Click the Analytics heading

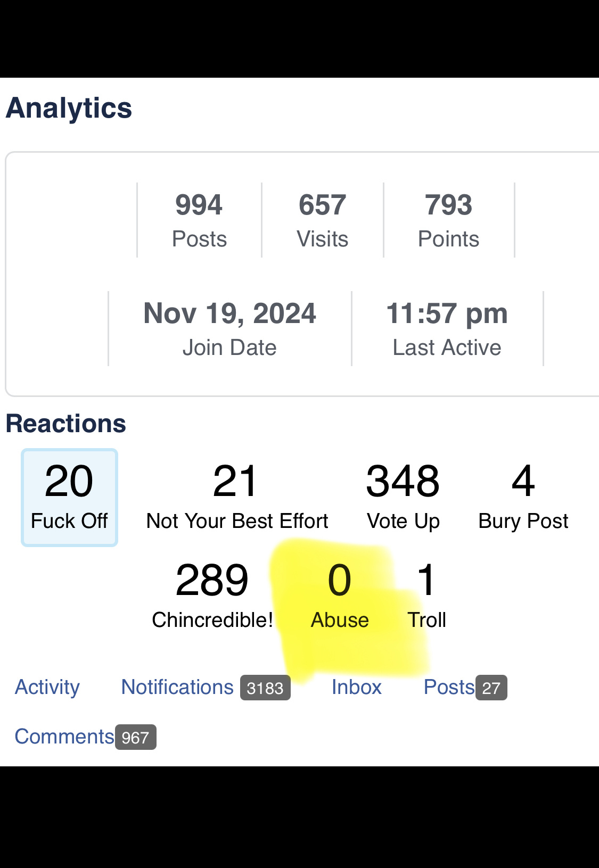(69, 108)
